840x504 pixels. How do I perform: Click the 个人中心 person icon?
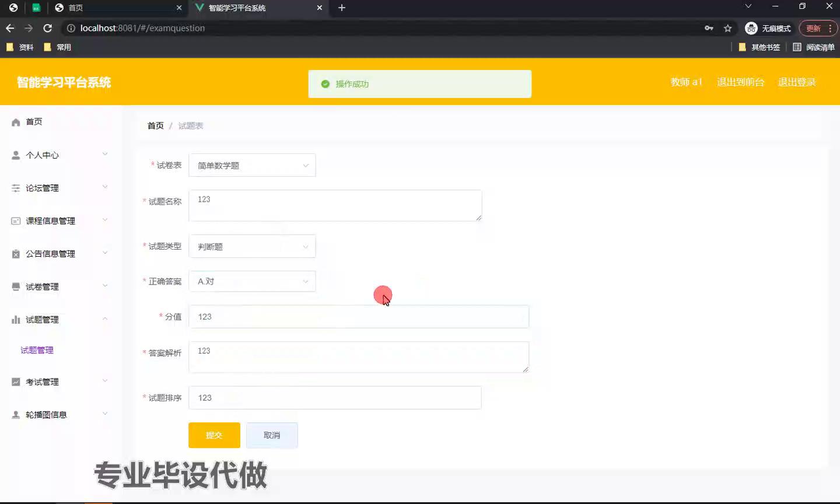[x=16, y=155]
